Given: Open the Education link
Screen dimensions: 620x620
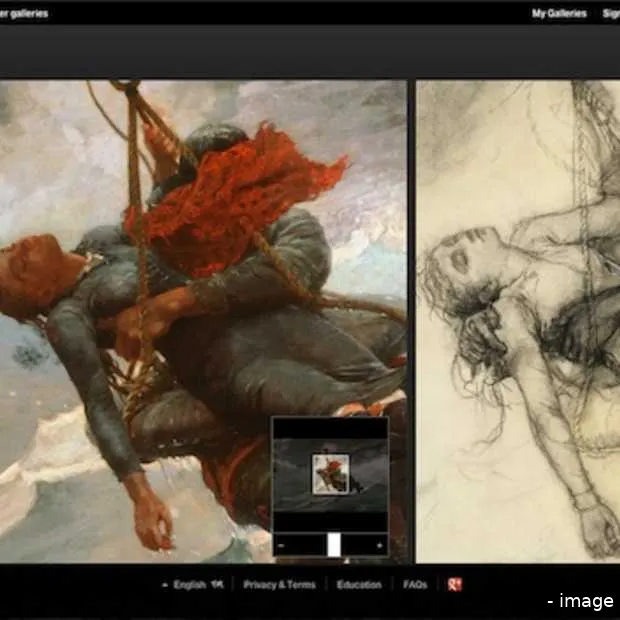Looking at the screenshot, I should pos(359,584).
